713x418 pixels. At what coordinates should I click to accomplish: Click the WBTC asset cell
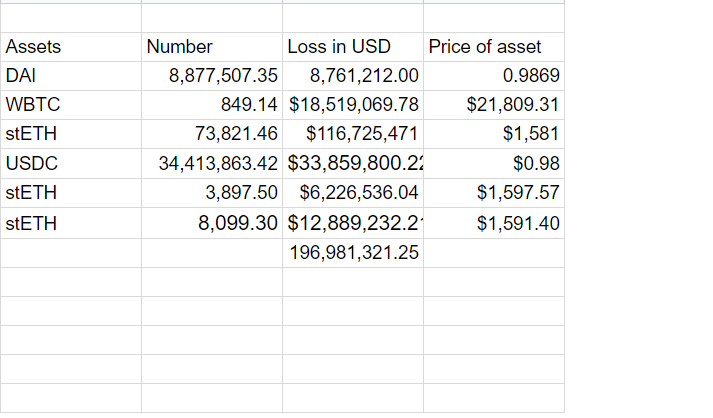point(26,105)
